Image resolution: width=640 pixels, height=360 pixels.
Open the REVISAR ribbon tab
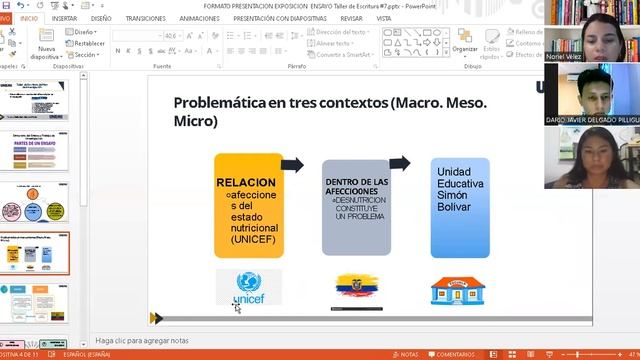[x=351, y=19]
